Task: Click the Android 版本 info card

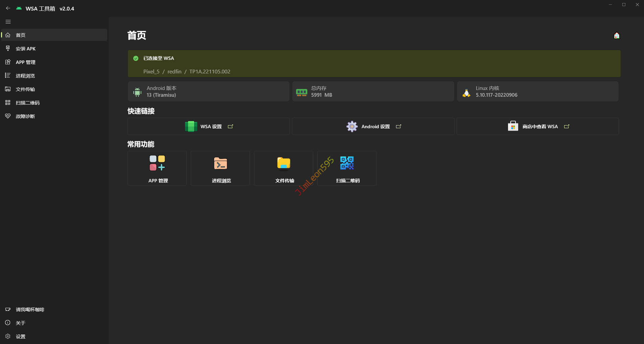Action: click(209, 91)
